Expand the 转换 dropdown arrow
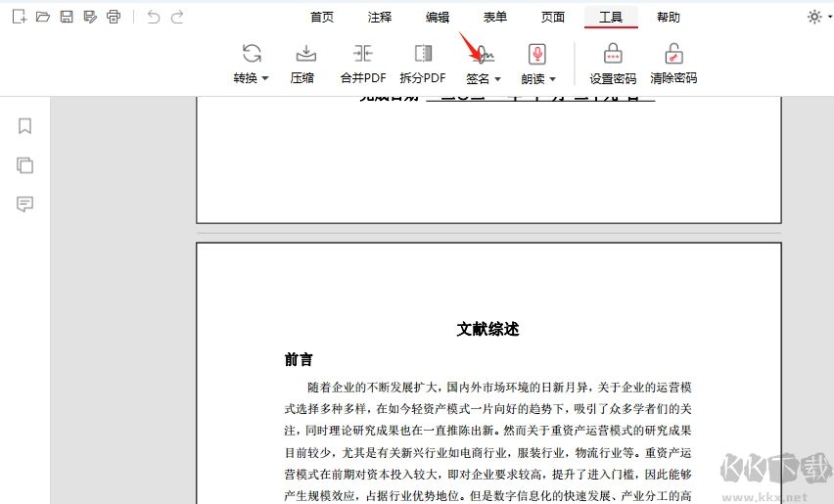Viewport: 834px width, 504px height. tap(265, 78)
